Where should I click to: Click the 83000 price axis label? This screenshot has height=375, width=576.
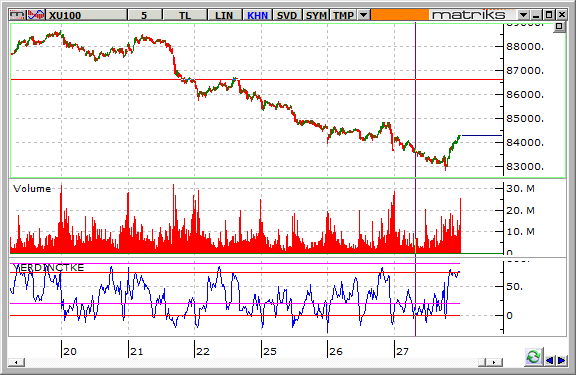[525, 167]
